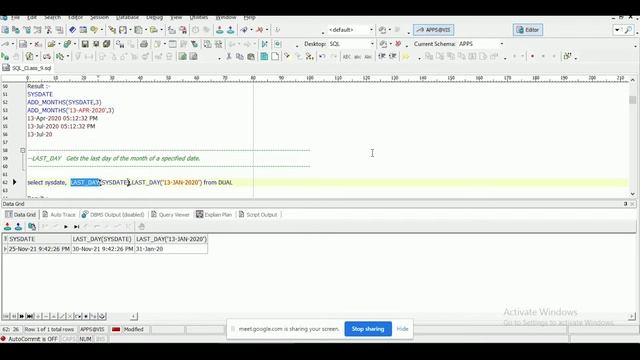Select the SQL_Class_9.sql file tab
The width and height of the screenshot is (640, 360).
(x=27, y=68)
